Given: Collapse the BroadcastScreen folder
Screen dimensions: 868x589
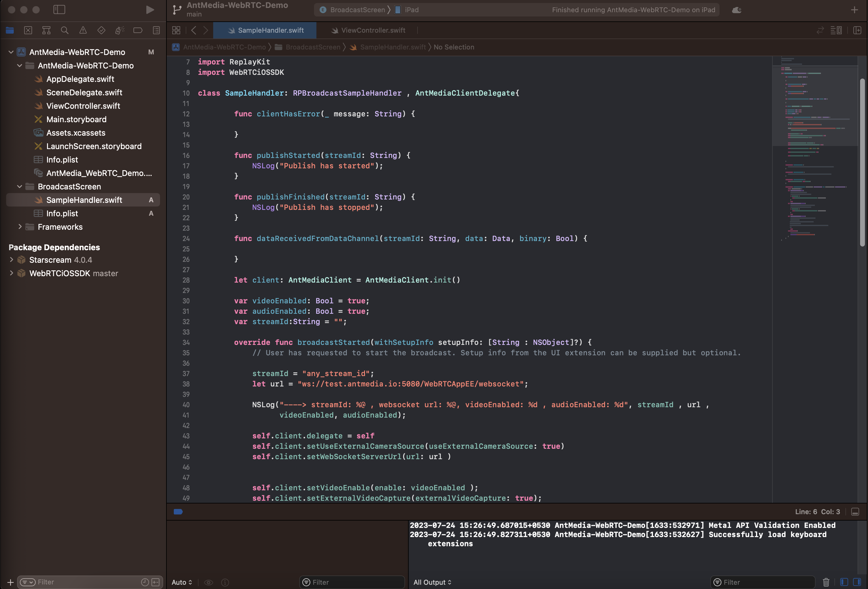Looking at the screenshot, I should (x=20, y=186).
